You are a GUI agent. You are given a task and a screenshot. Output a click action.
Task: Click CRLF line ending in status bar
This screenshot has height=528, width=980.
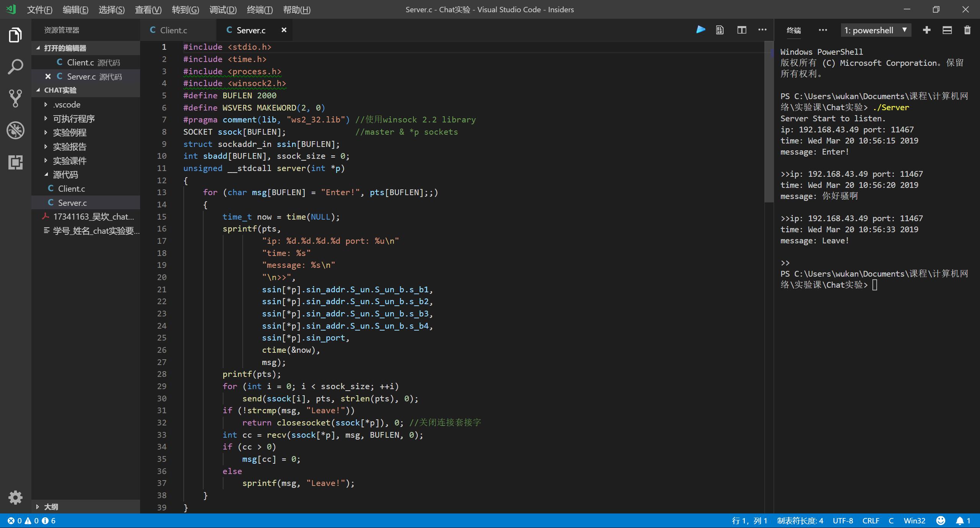(x=871, y=520)
